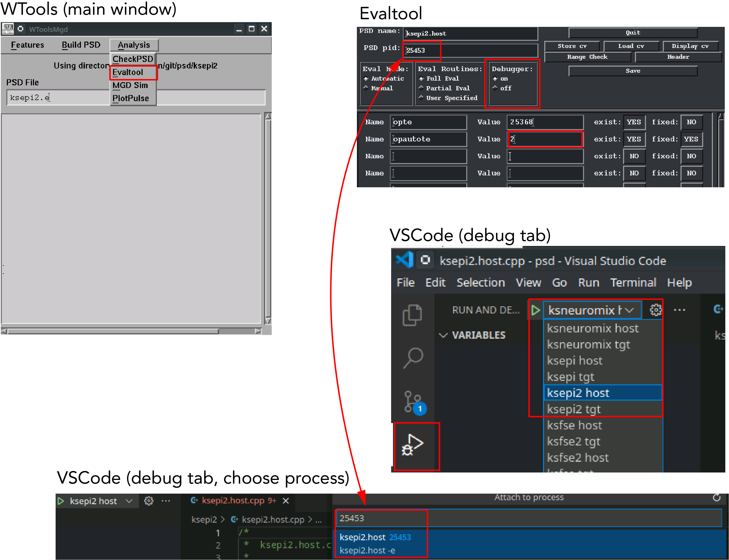Image resolution: width=729 pixels, height=560 pixels.
Task: Click the Load cv button
Action: coord(631,46)
